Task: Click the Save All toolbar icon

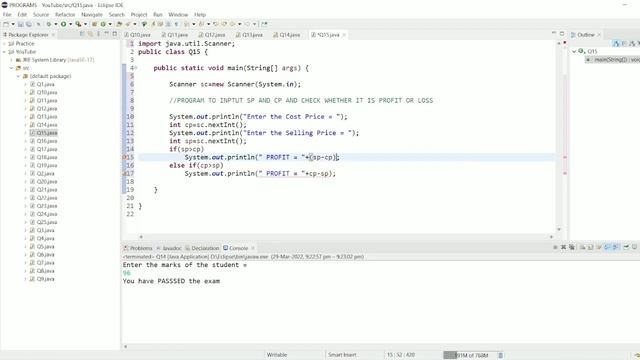Action: pos(28,24)
